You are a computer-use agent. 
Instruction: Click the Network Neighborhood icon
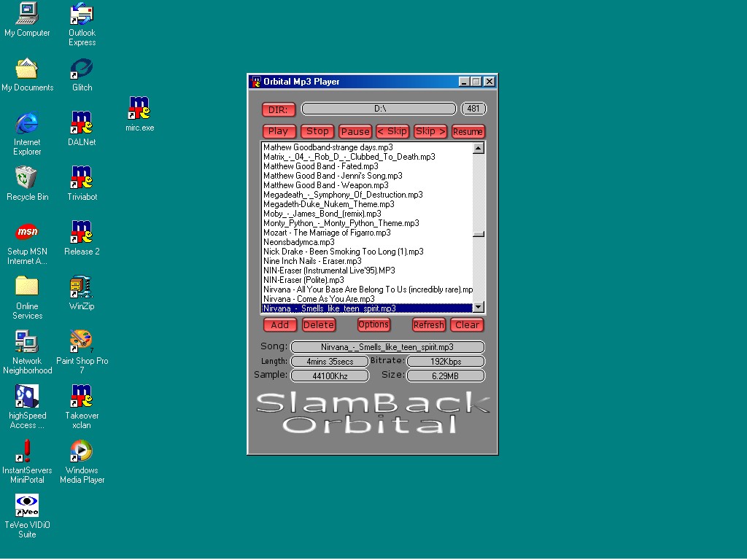tap(27, 341)
